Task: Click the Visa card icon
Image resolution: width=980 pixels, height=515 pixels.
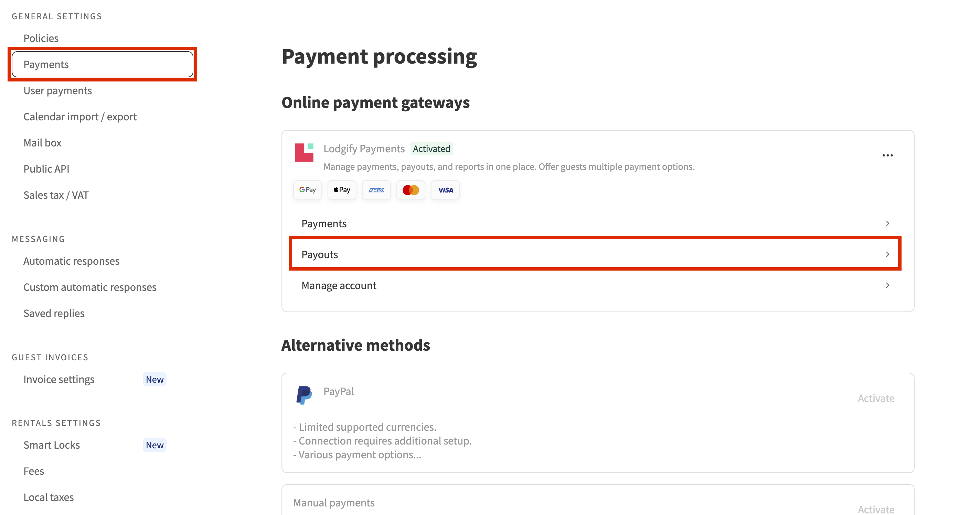Action: coord(445,190)
